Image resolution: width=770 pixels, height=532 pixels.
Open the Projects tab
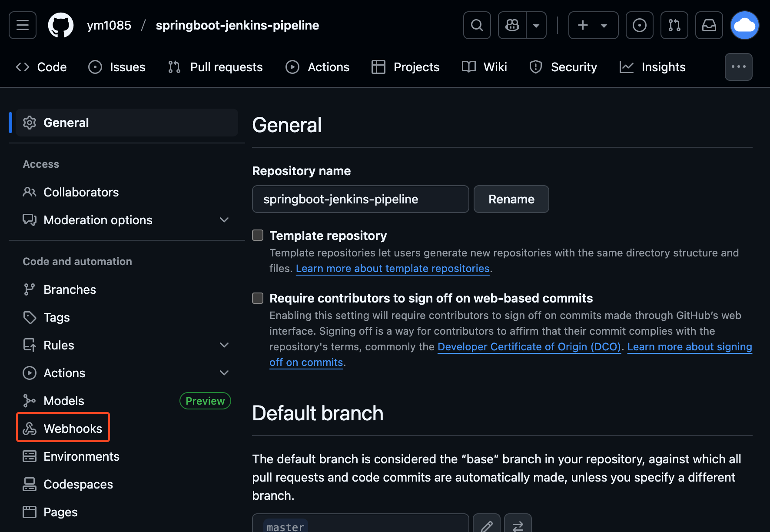pyautogui.click(x=405, y=67)
